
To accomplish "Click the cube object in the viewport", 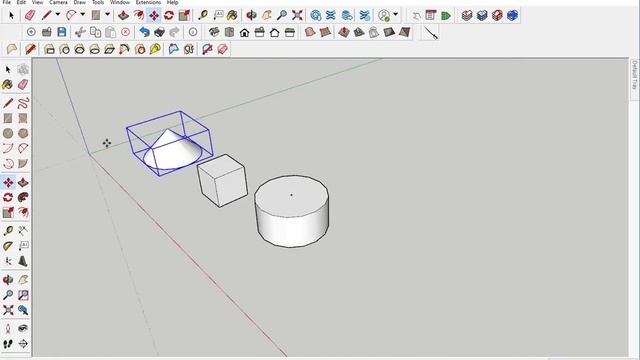I will click(x=222, y=180).
